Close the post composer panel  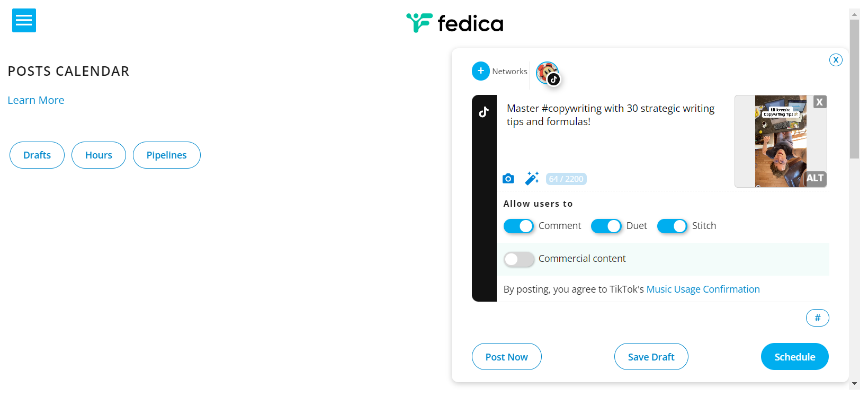pos(836,60)
